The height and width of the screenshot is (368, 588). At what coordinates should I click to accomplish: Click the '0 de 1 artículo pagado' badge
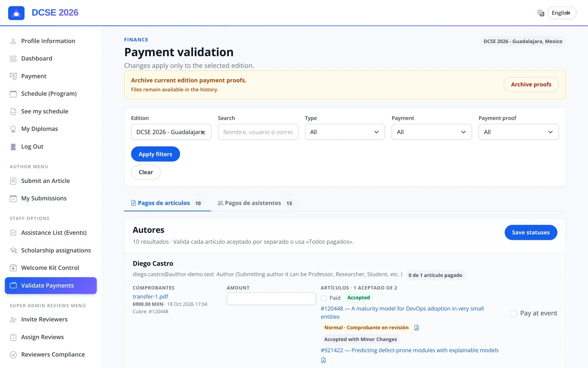tap(435, 275)
